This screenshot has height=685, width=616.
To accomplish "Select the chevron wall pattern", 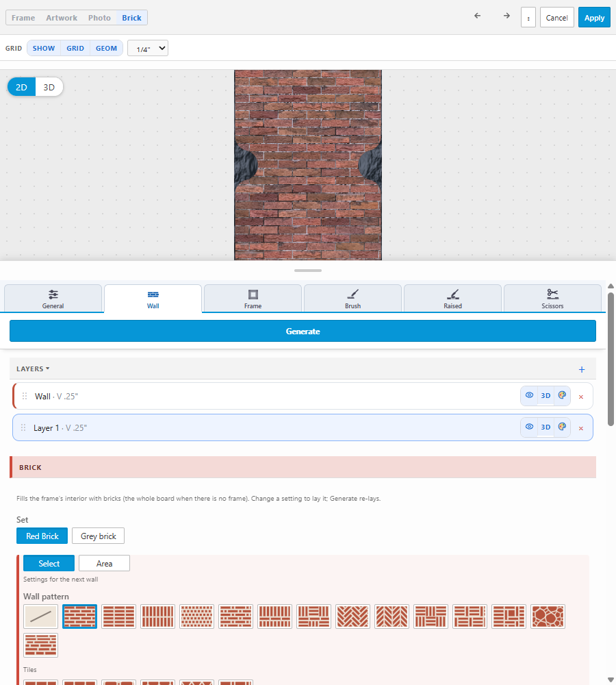I will [392, 616].
